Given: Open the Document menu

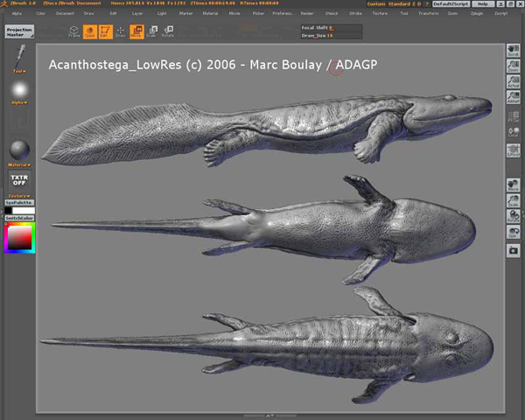Looking at the screenshot, I should [65, 13].
